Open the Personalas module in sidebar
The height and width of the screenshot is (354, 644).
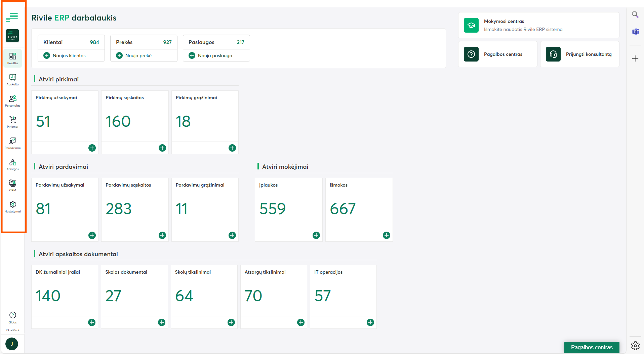(x=12, y=101)
